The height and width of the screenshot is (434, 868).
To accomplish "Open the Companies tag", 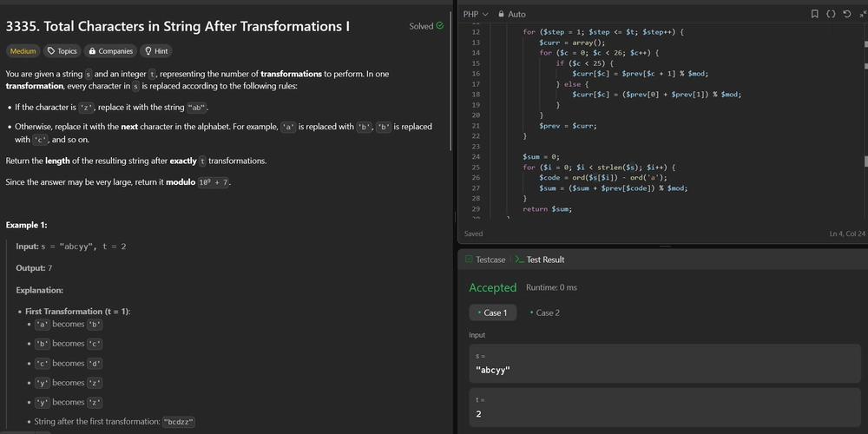I will point(110,51).
